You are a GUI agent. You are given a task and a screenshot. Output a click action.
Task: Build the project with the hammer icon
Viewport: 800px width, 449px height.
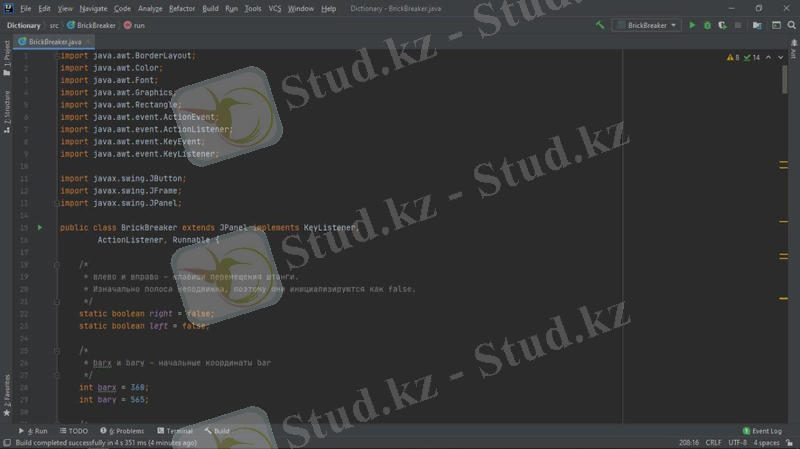coord(600,25)
